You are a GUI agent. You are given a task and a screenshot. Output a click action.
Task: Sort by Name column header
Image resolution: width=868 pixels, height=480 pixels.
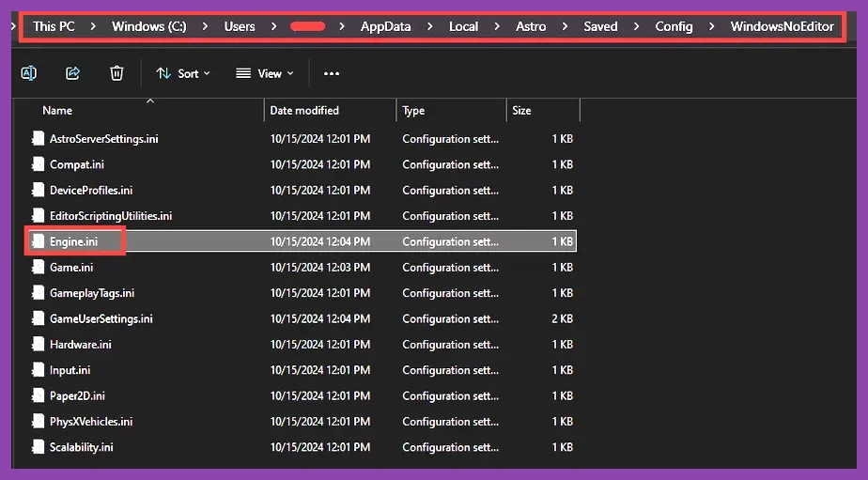tap(57, 110)
